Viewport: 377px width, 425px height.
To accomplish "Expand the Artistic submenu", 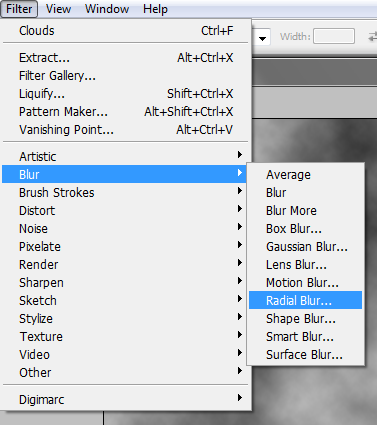I will (126, 156).
